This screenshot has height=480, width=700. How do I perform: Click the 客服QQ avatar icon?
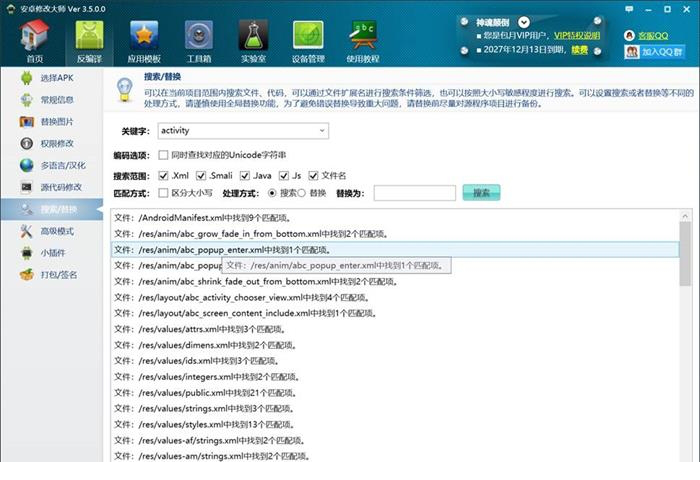629,36
